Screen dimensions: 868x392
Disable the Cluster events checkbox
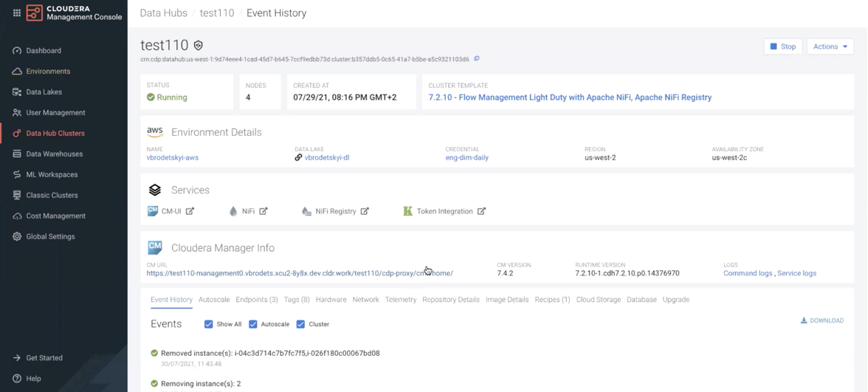coord(300,324)
